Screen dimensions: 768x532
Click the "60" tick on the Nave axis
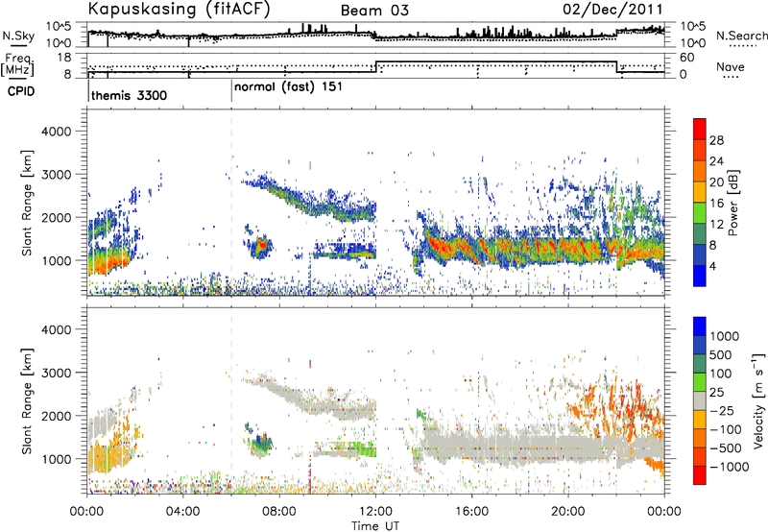687,58
